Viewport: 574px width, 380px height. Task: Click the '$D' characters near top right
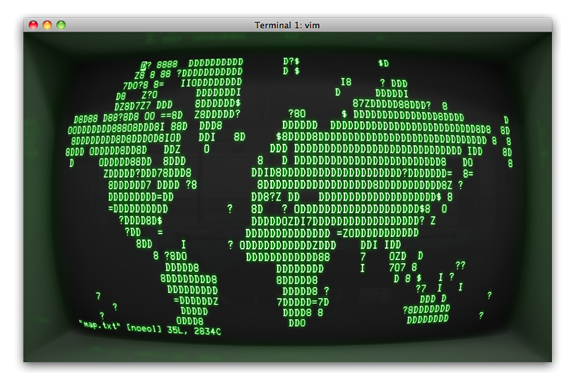pyautogui.click(x=383, y=63)
